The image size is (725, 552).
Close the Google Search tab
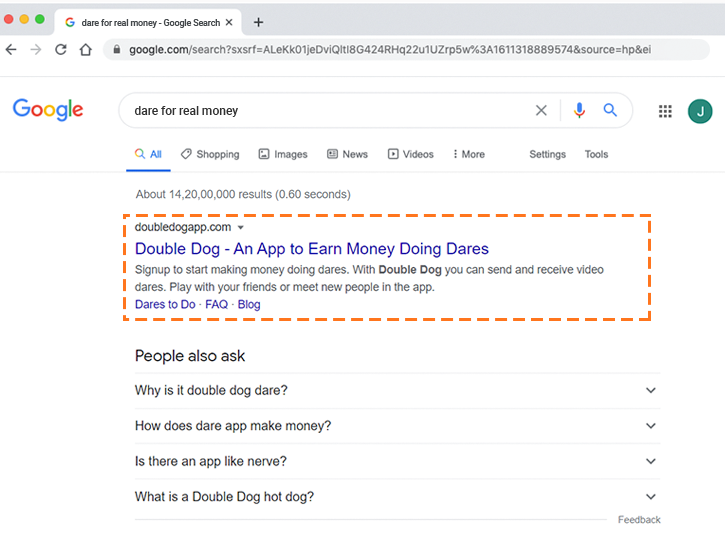[229, 22]
